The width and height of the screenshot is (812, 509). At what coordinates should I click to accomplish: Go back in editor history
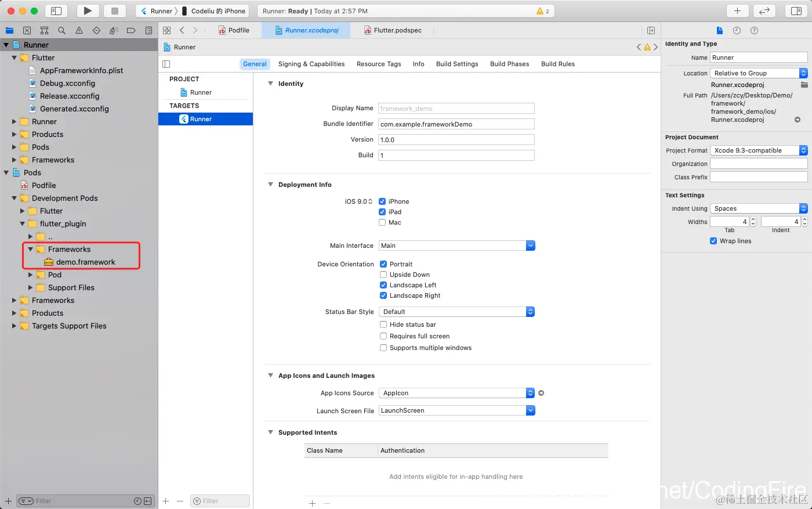pyautogui.click(x=182, y=30)
